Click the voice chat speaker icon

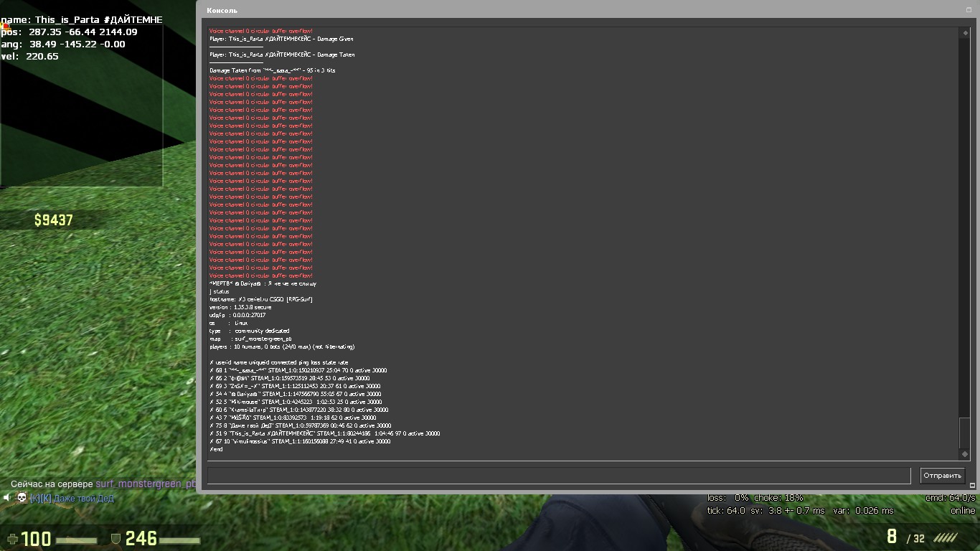(x=6, y=498)
